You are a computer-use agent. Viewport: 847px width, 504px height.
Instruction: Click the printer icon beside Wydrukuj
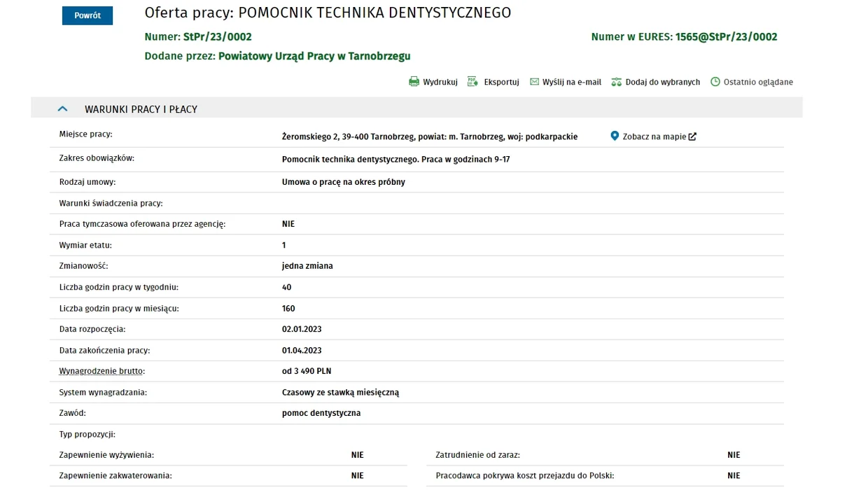(414, 82)
